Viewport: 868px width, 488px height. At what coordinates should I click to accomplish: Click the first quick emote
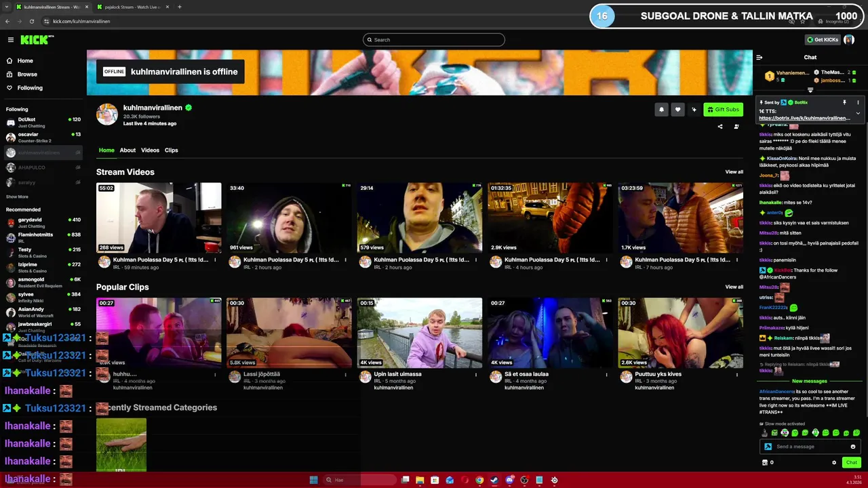(x=765, y=432)
